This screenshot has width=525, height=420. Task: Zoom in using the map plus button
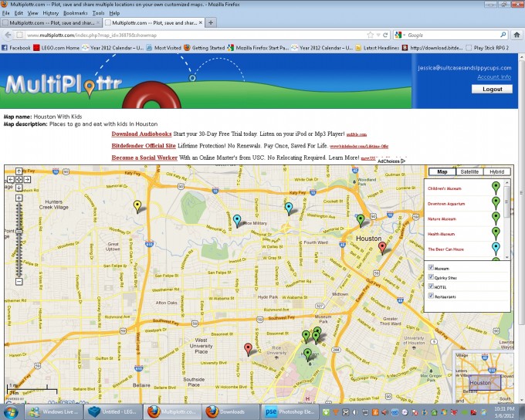tap(19, 198)
